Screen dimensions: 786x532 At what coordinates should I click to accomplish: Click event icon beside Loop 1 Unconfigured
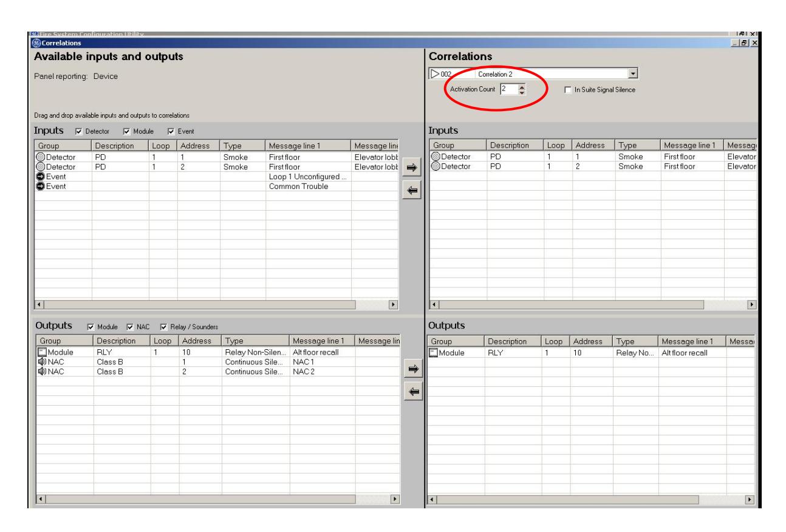42,176
